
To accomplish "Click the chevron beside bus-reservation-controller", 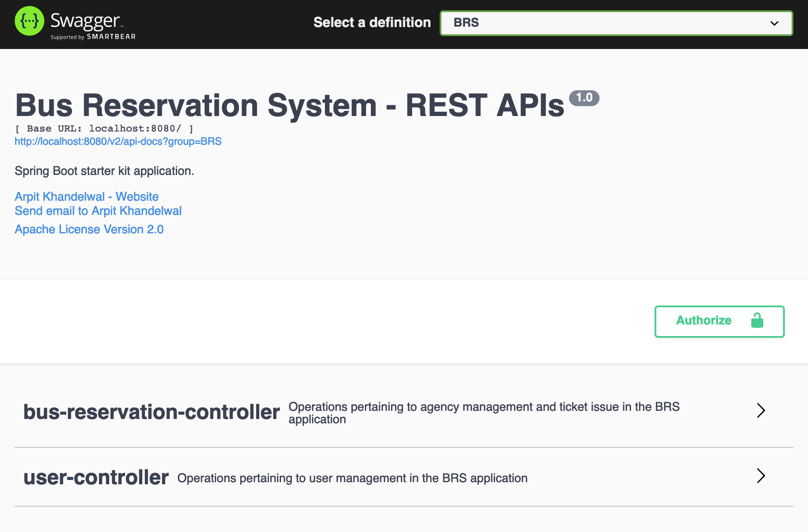I will 761,410.
